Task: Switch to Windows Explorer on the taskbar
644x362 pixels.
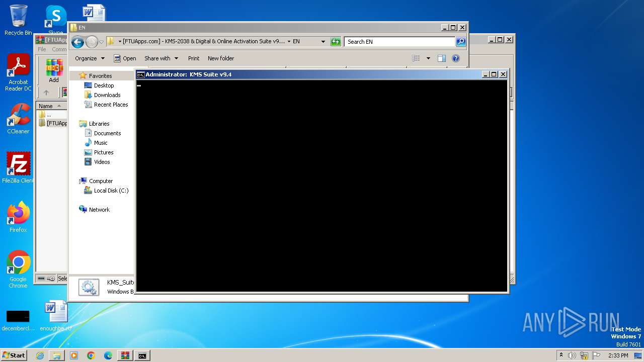Action: [57, 355]
